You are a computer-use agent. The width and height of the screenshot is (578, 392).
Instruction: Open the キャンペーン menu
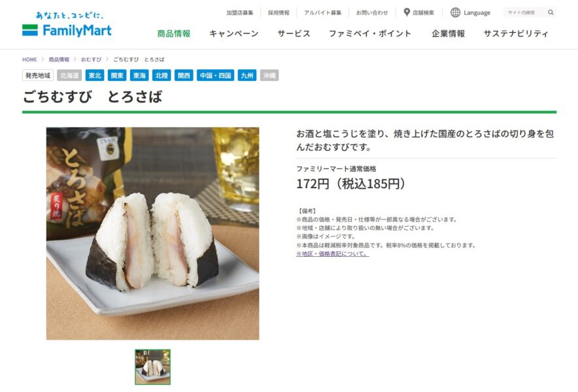point(234,33)
